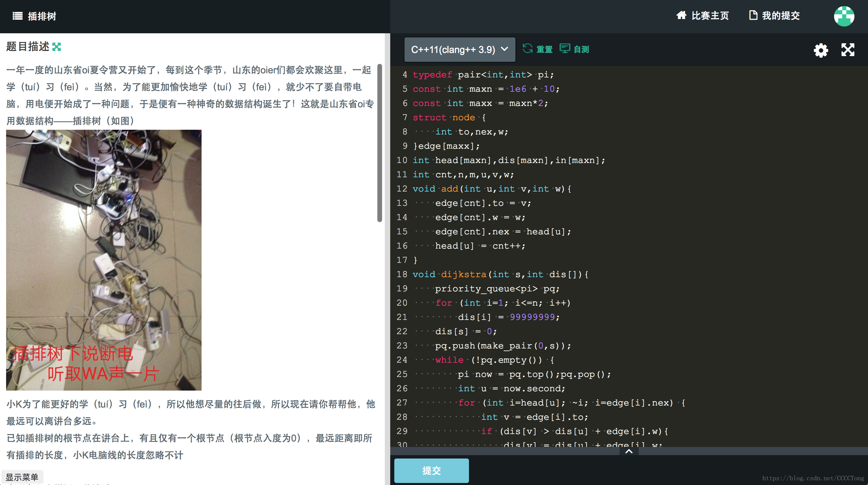
Task: Click the problem description scrollbar thumb
Action: coord(380,143)
